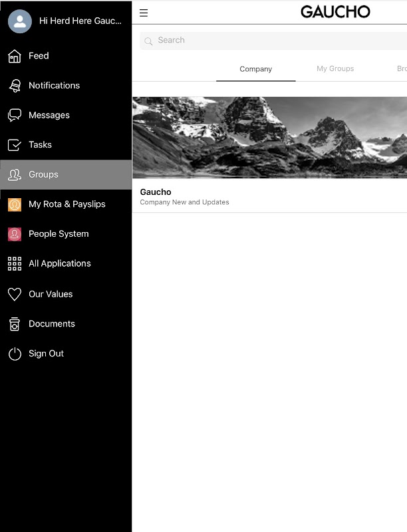Open My Rota & Payslips label

tap(67, 204)
